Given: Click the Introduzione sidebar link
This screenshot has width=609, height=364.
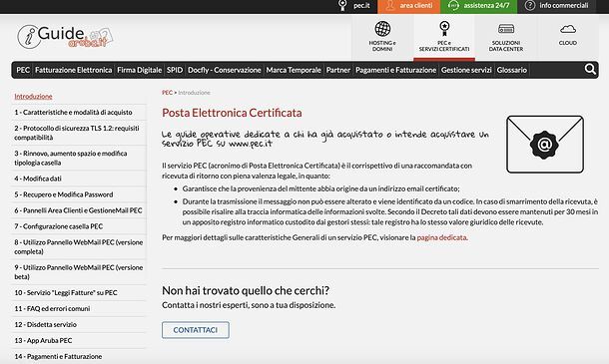Looking at the screenshot, I should point(33,97).
